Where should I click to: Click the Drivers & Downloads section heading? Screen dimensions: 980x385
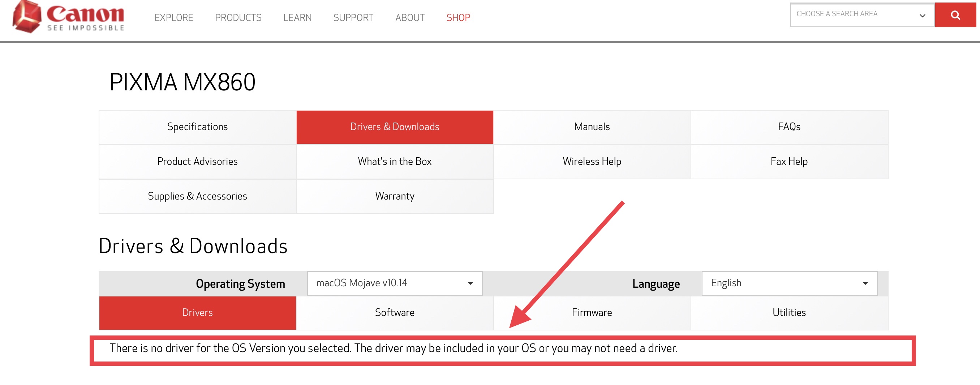click(x=193, y=246)
